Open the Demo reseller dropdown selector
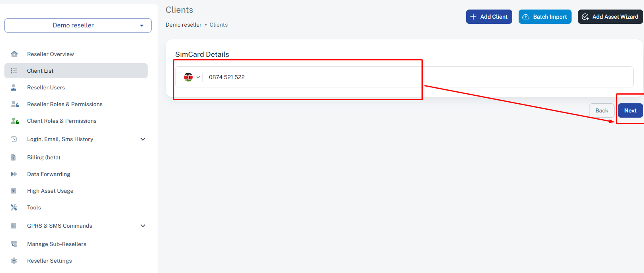This screenshot has width=644, height=273. click(78, 25)
